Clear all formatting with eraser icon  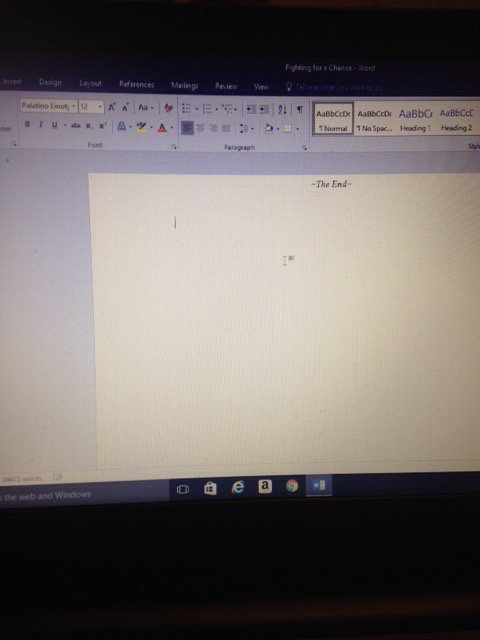(x=168, y=109)
